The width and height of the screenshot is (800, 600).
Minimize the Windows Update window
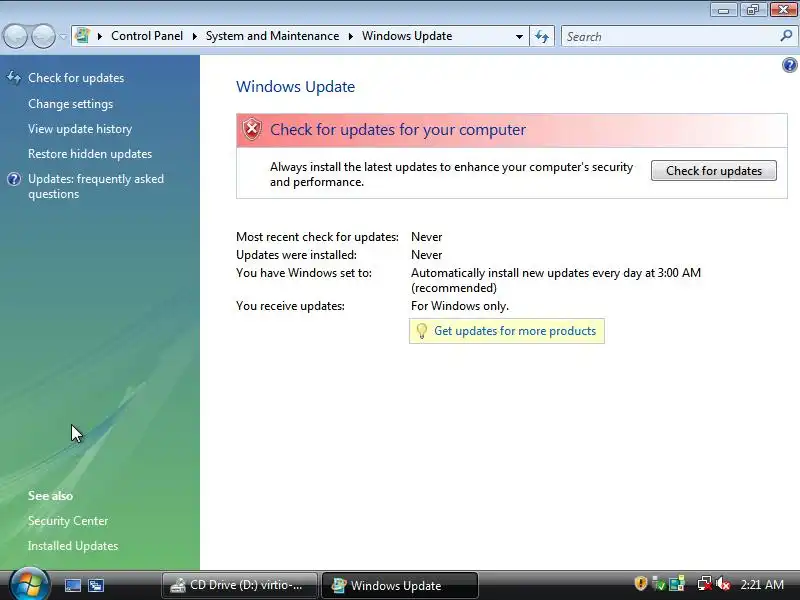click(x=723, y=9)
